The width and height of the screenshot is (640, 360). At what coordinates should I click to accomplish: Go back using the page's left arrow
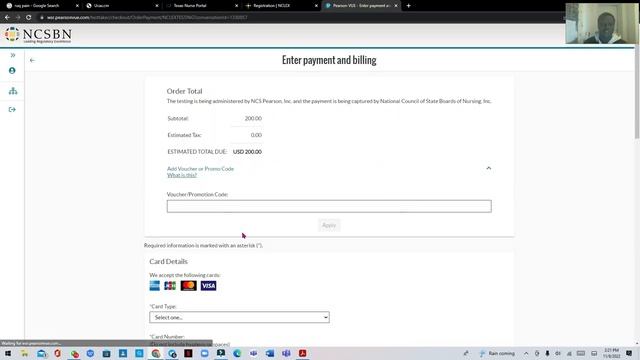click(x=32, y=60)
